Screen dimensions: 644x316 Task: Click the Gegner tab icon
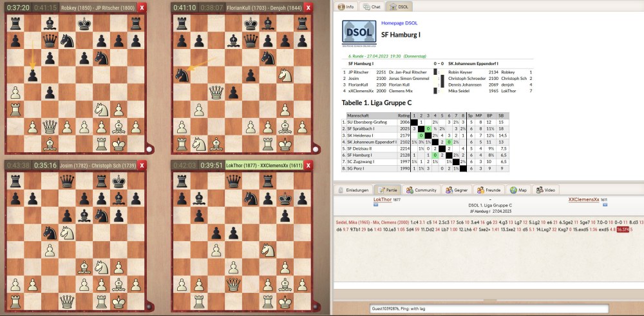coord(447,190)
